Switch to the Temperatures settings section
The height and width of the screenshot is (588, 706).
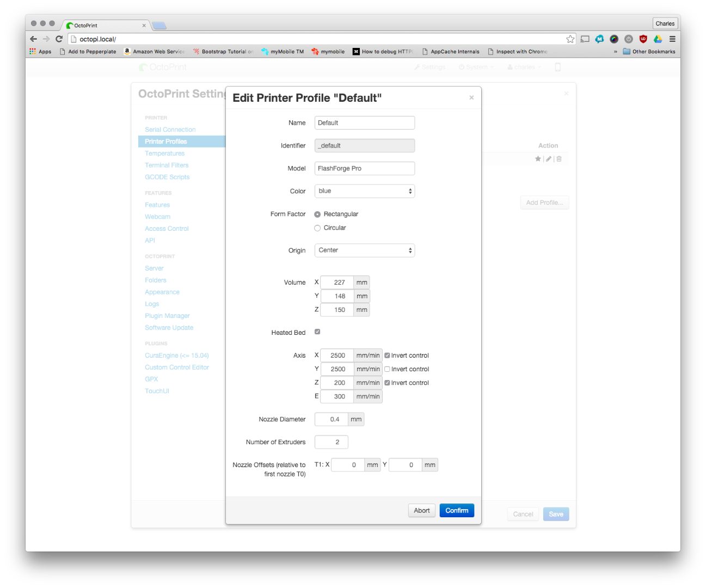point(164,153)
